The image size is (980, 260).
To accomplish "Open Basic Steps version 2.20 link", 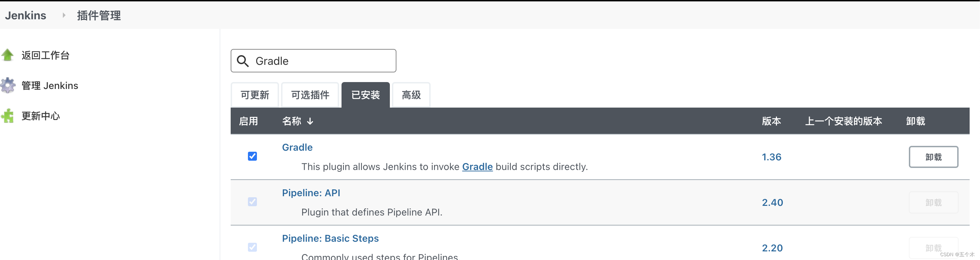I will (x=772, y=248).
